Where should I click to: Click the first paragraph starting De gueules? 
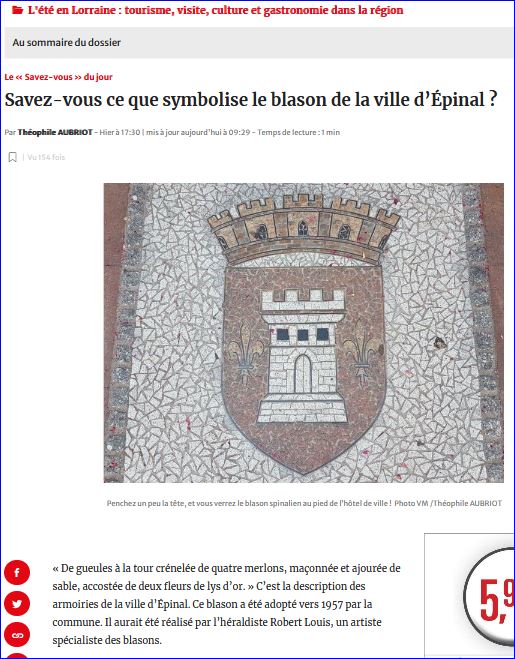[x=226, y=604]
